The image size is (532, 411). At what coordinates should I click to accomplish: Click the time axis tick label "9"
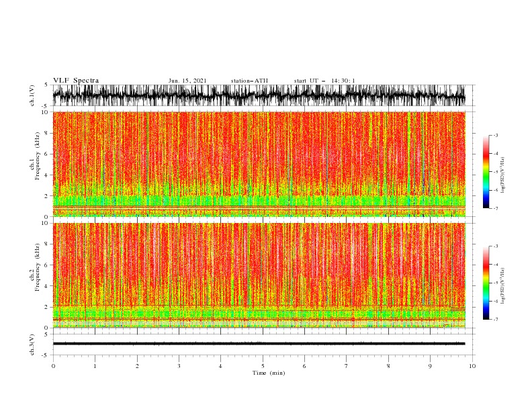430,366
